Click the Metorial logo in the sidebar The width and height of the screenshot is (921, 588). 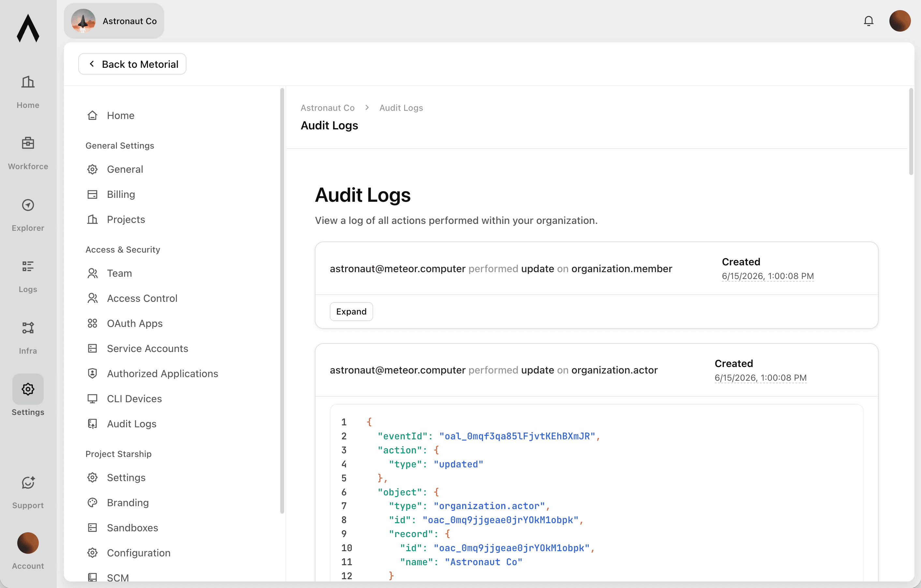(x=28, y=28)
